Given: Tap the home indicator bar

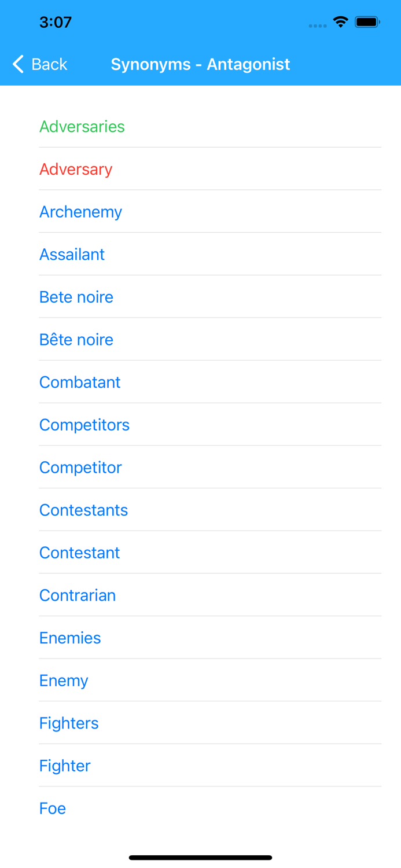Looking at the screenshot, I should coord(200,858).
